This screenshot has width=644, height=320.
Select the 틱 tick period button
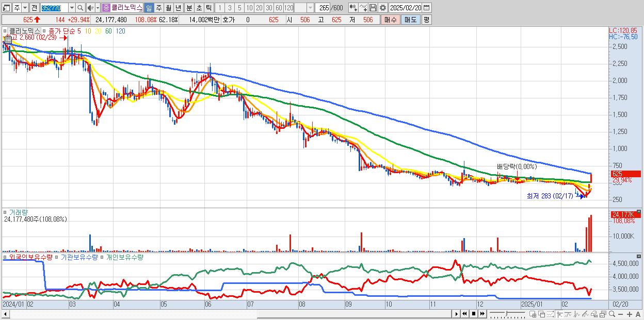[x=208, y=8]
